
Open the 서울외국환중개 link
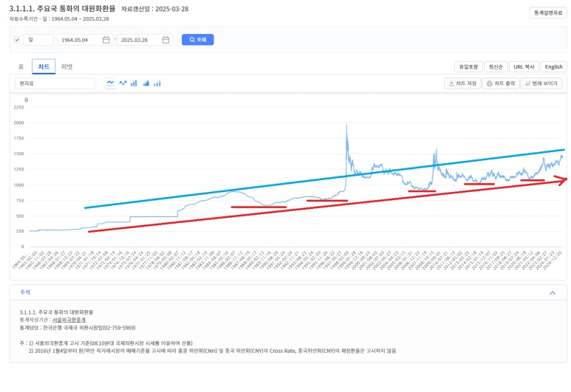[x=69, y=320]
